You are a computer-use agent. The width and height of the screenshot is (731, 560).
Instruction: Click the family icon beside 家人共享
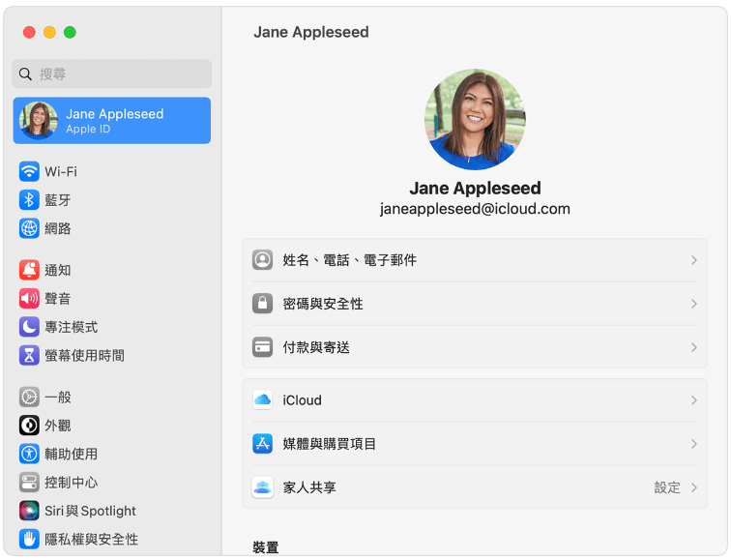coord(262,487)
